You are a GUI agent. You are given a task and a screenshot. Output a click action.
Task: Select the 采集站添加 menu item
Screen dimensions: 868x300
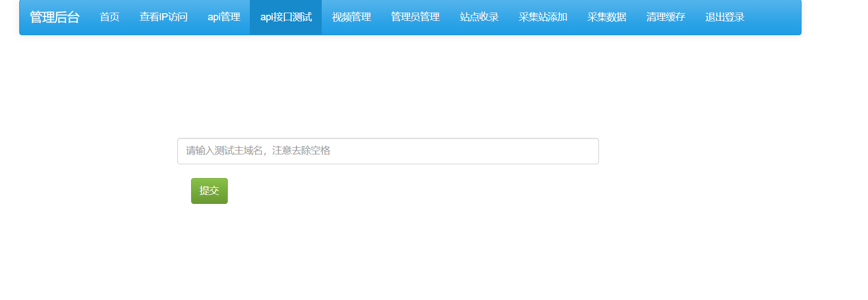tap(542, 18)
